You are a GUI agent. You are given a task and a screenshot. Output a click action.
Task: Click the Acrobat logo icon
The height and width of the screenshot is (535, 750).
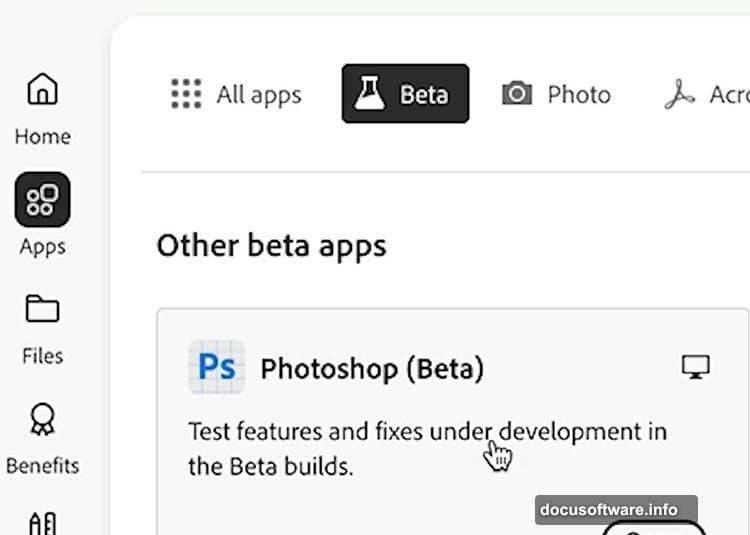(680, 94)
